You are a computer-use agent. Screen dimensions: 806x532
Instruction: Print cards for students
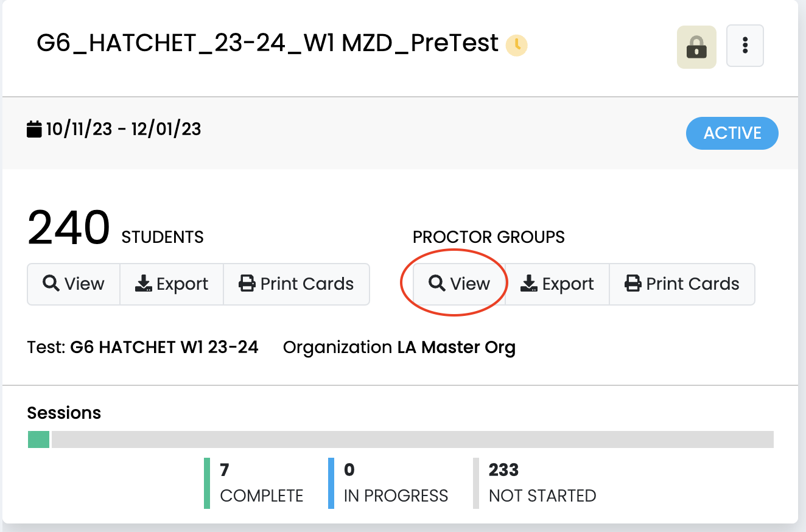click(x=296, y=284)
